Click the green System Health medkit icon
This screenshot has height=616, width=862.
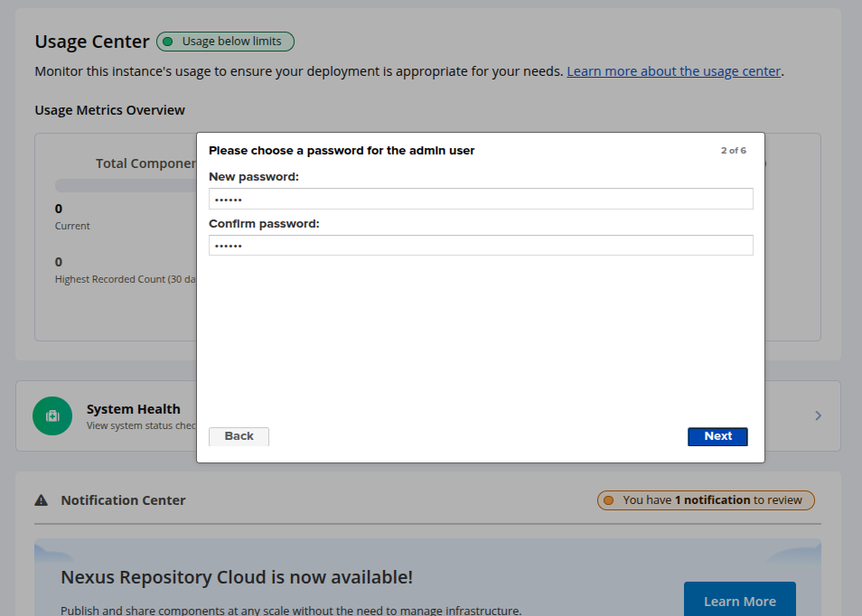tap(52, 415)
